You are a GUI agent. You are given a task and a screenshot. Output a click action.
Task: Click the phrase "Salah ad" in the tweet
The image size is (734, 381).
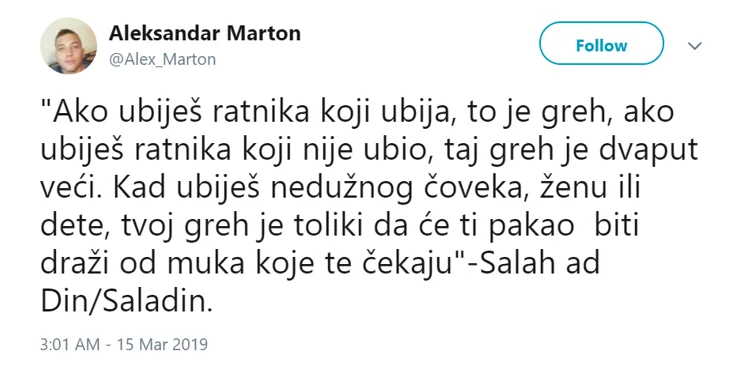click(540, 263)
